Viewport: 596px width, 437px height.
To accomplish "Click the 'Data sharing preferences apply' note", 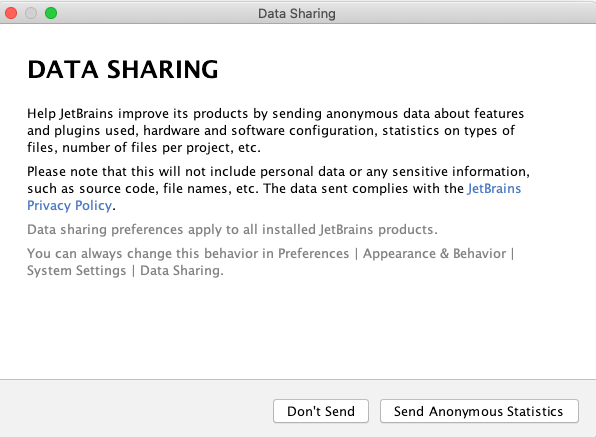I will coord(232,230).
